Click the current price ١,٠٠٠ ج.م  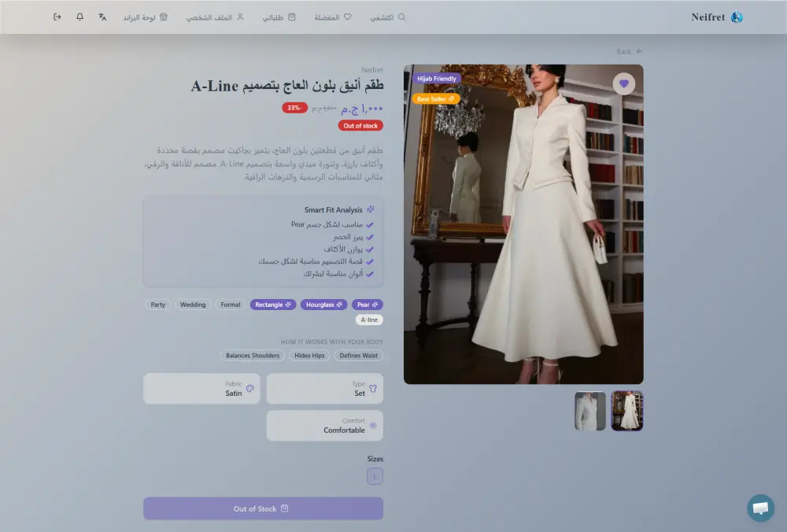coord(362,109)
